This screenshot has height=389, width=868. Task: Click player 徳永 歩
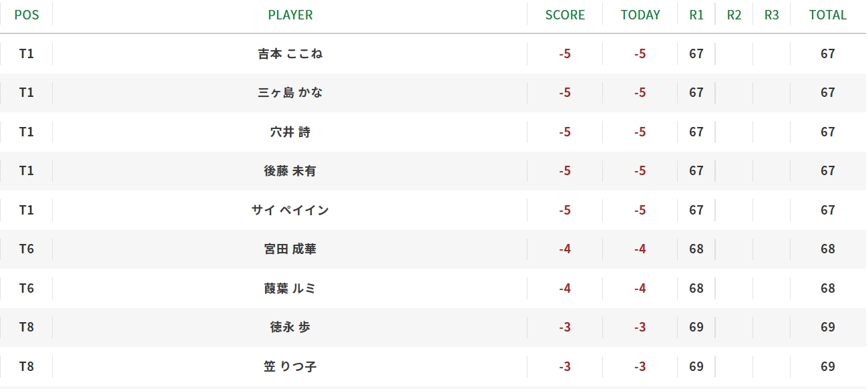(290, 327)
